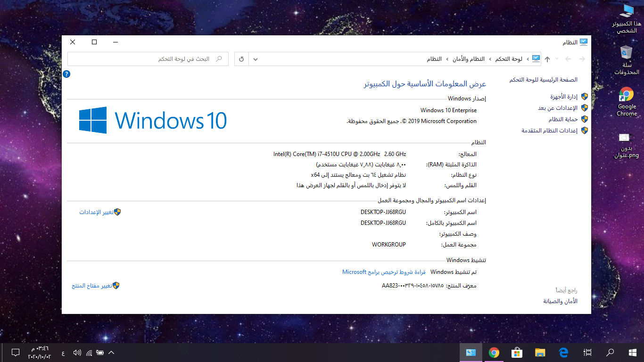Open the taskbar clock and date
Image resolution: width=644 pixels, height=362 pixels.
pyautogui.click(x=40, y=353)
